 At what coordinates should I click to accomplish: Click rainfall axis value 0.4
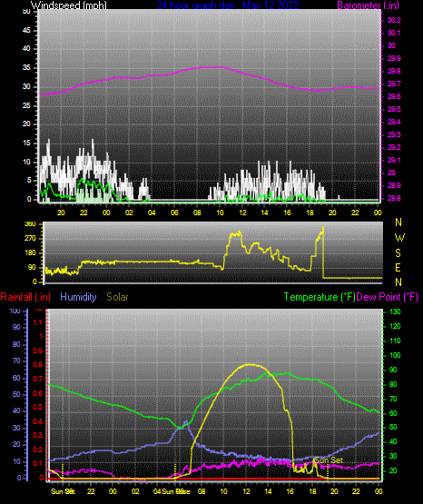pyautogui.click(x=38, y=421)
